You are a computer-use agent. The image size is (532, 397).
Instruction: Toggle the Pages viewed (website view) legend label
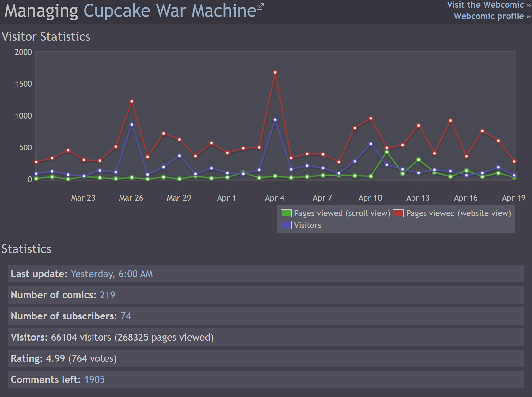(458, 213)
